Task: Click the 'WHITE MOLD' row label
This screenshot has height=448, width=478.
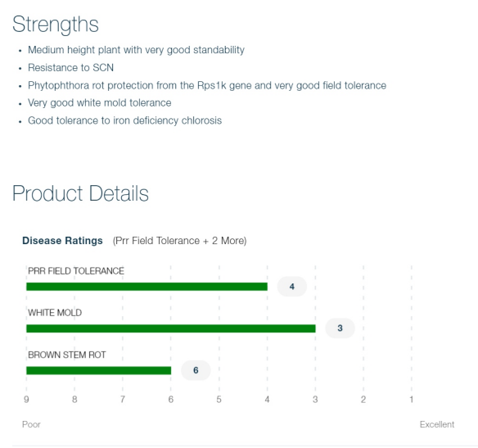Action: (55, 313)
